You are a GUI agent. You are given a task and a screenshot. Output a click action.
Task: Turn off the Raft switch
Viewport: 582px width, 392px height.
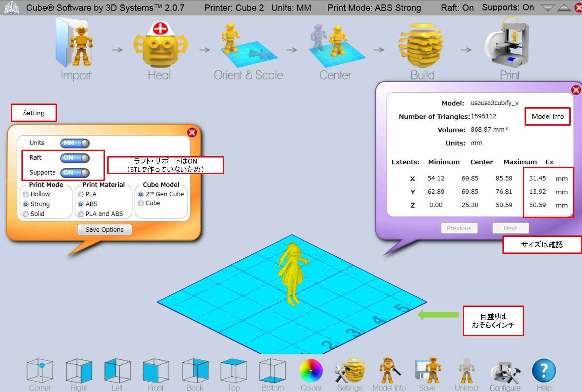click(x=75, y=158)
